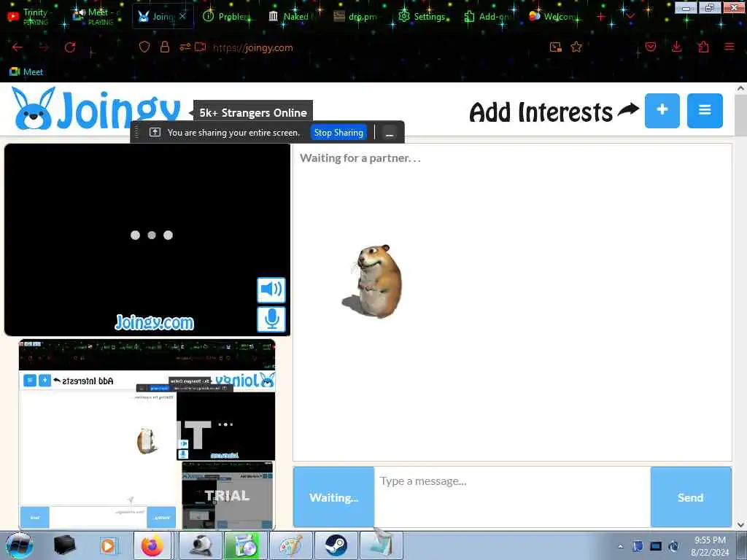The height and width of the screenshot is (560, 747).
Task: Open site permissions icon in address bar
Action: pyautogui.click(x=185, y=47)
